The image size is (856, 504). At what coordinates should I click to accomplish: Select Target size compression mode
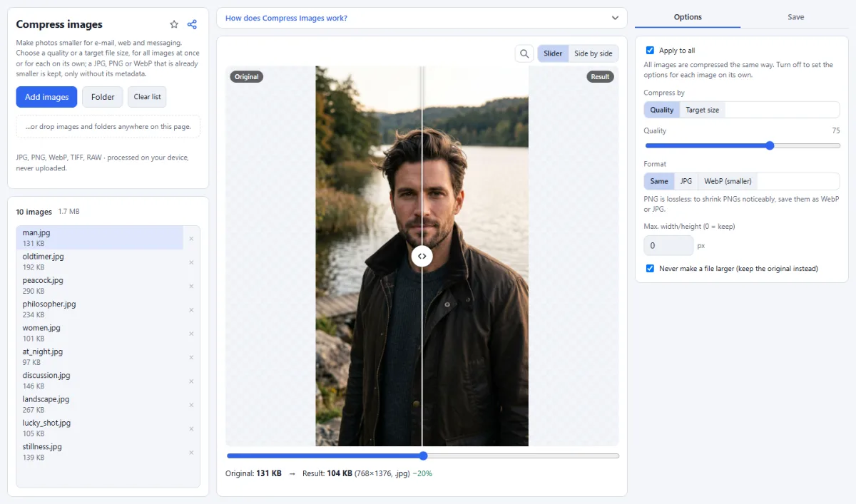[x=703, y=110]
